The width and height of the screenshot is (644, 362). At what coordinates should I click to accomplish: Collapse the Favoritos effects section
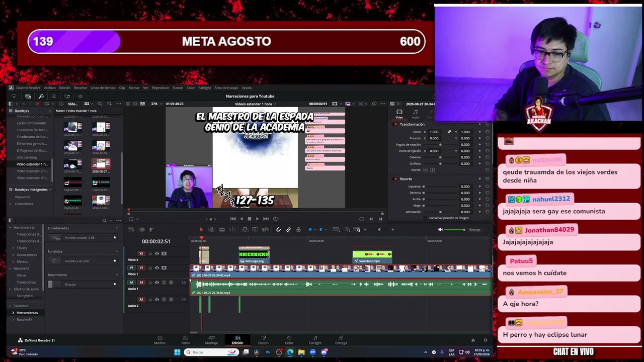coord(10,306)
